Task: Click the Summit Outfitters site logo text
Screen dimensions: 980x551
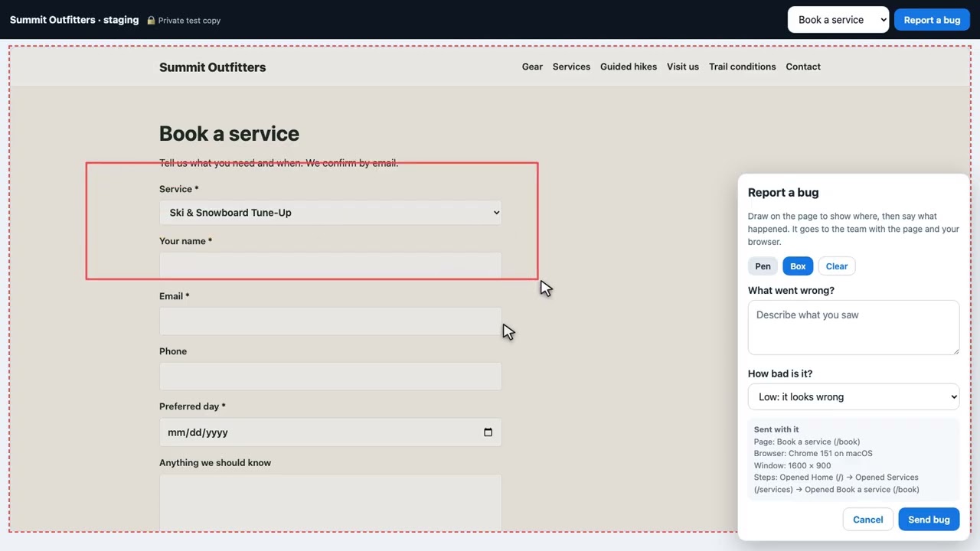Action: [213, 67]
